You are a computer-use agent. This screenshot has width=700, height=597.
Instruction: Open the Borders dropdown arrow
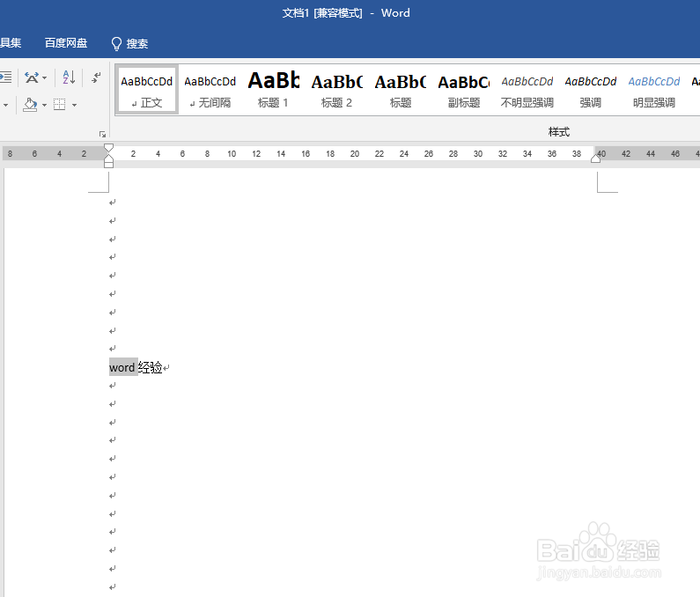tap(75, 105)
